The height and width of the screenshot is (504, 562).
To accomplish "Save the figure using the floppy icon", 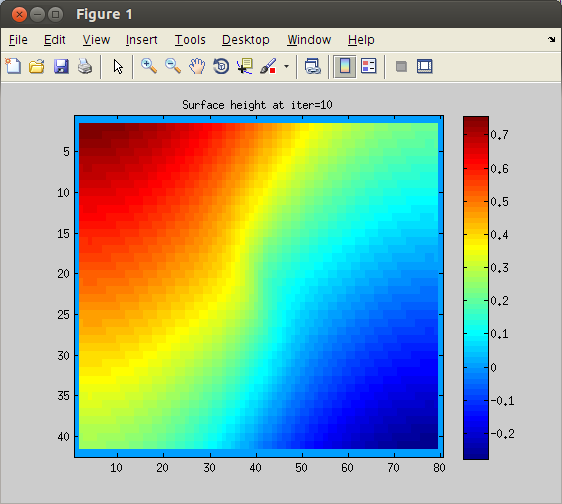I will 61,66.
